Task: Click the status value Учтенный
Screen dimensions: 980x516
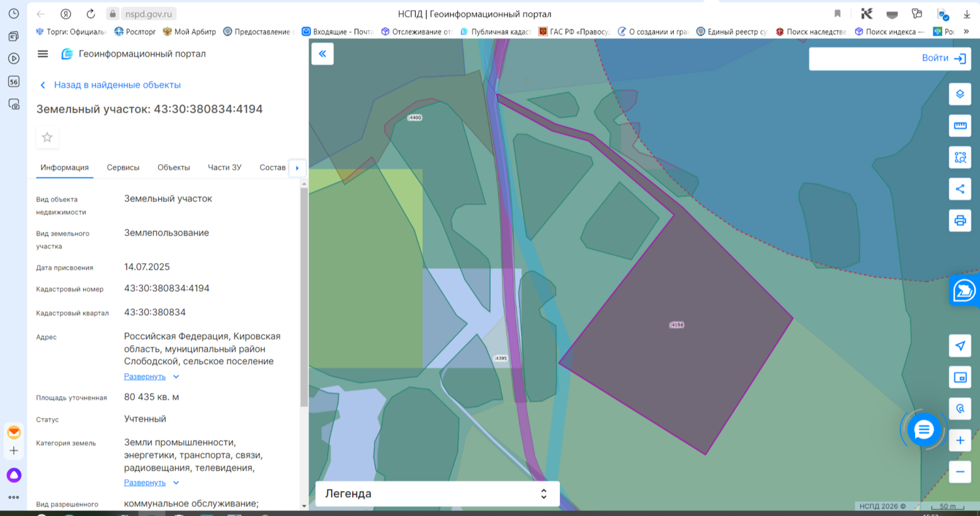Action: pos(145,419)
